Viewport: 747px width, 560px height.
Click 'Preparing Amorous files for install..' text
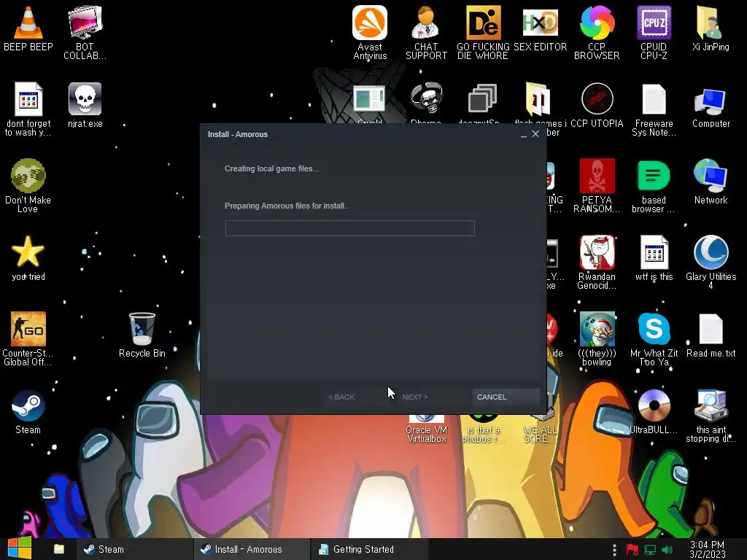[x=287, y=206]
